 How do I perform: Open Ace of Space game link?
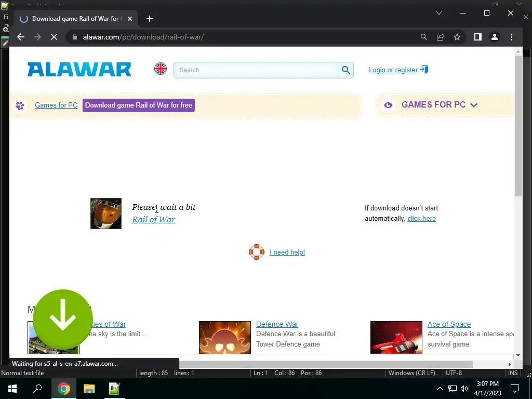click(449, 324)
